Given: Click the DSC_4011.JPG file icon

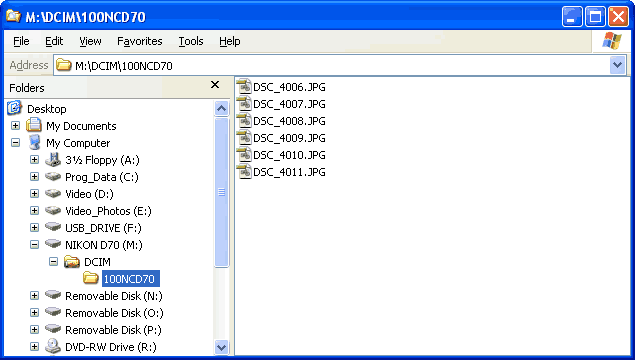Looking at the screenshot, I should click(x=244, y=172).
